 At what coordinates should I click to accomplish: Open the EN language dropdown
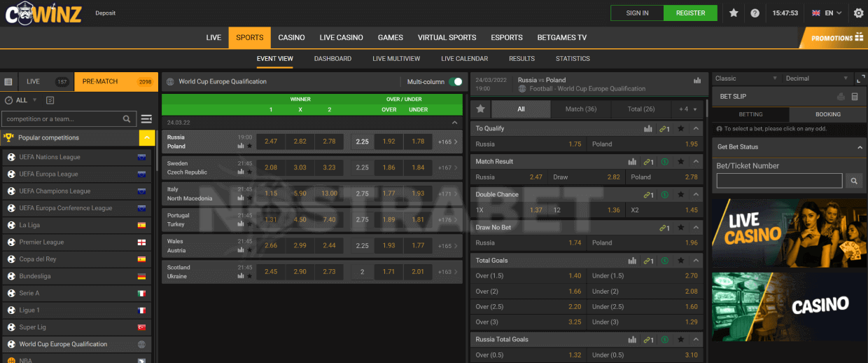click(826, 13)
